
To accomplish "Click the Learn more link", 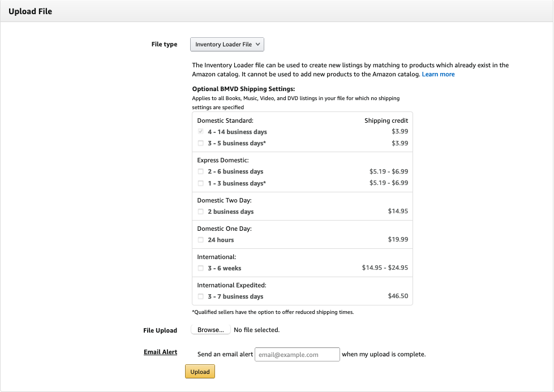I will (x=438, y=74).
